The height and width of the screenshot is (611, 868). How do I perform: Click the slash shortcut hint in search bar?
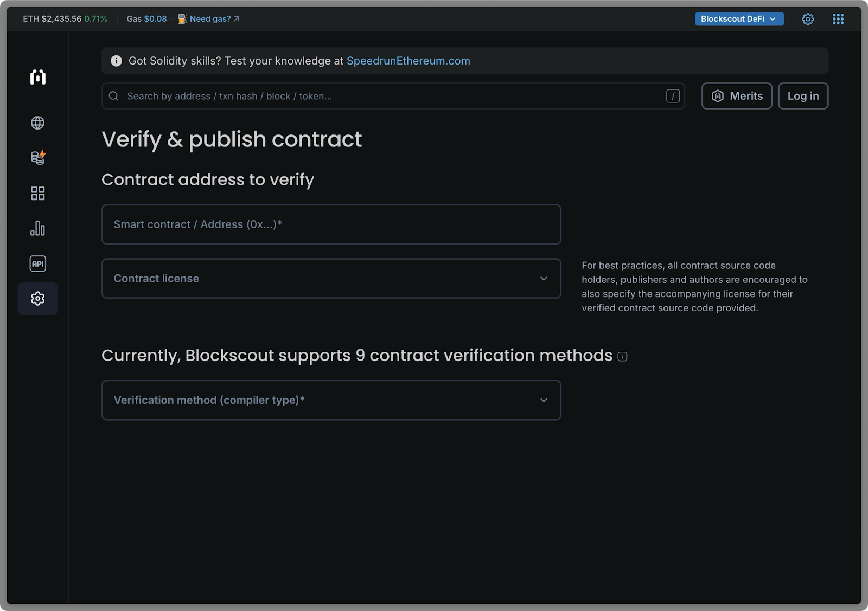tap(673, 96)
